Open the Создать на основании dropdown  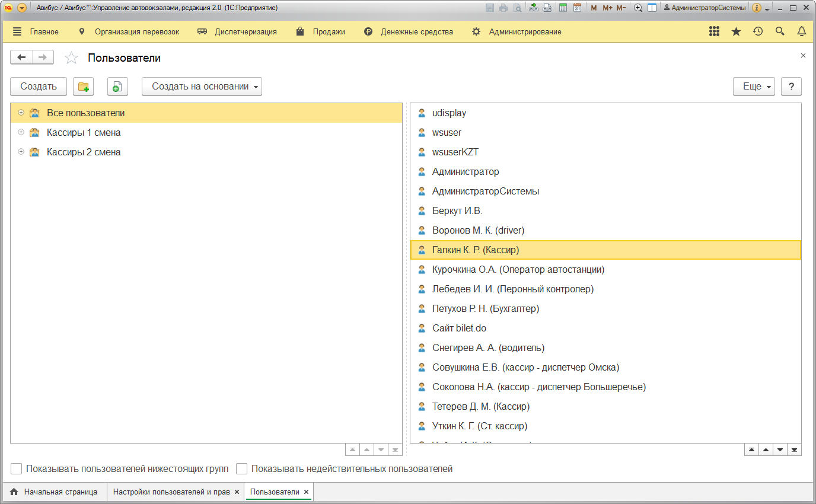202,87
